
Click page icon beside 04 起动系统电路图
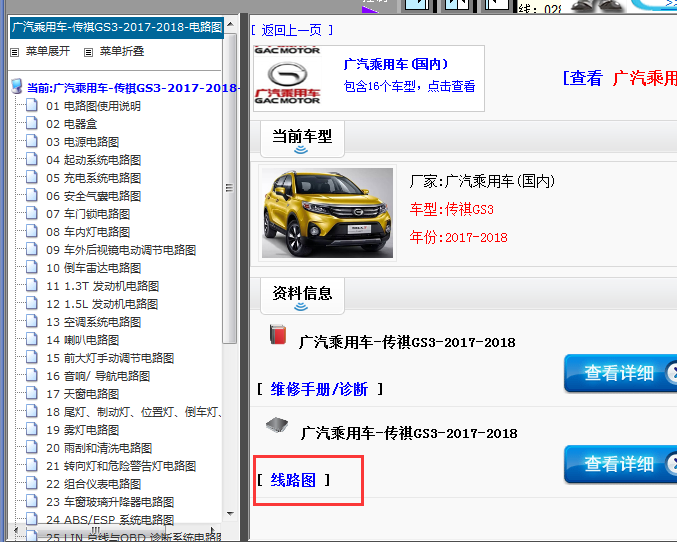point(32,159)
